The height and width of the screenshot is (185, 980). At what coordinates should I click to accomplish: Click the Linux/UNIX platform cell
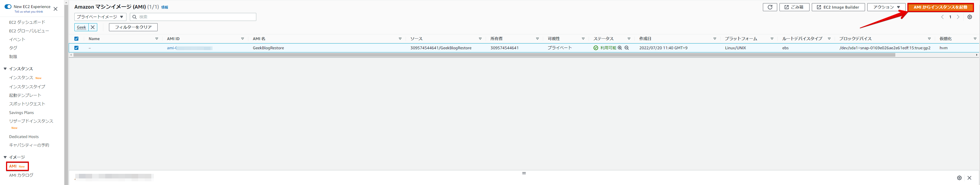[735, 48]
